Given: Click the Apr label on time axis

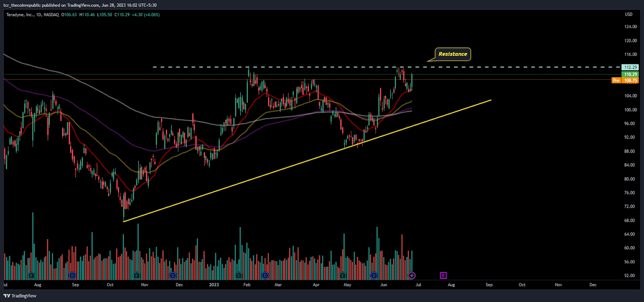Looking at the screenshot, I should pyautogui.click(x=316, y=285).
